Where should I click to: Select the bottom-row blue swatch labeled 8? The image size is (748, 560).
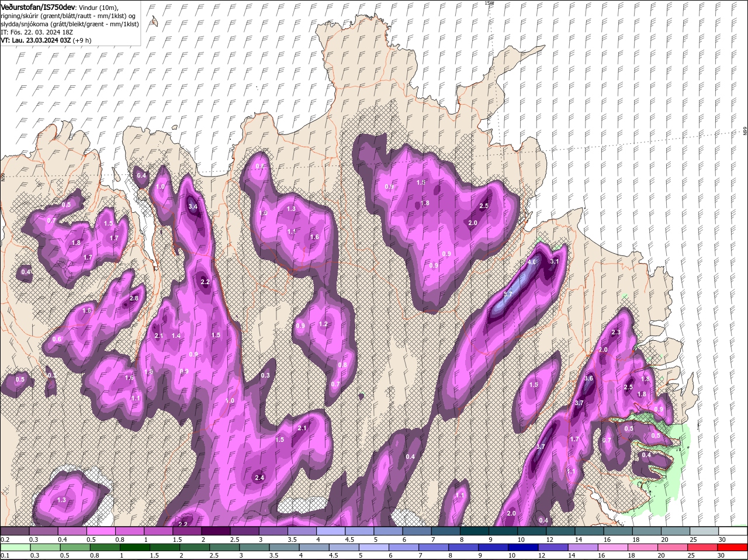(x=463, y=547)
